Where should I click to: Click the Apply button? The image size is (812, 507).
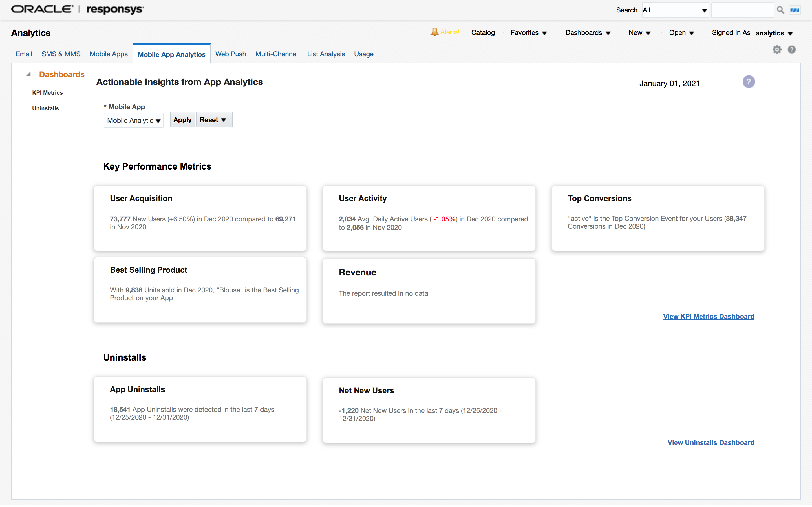tap(182, 120)
